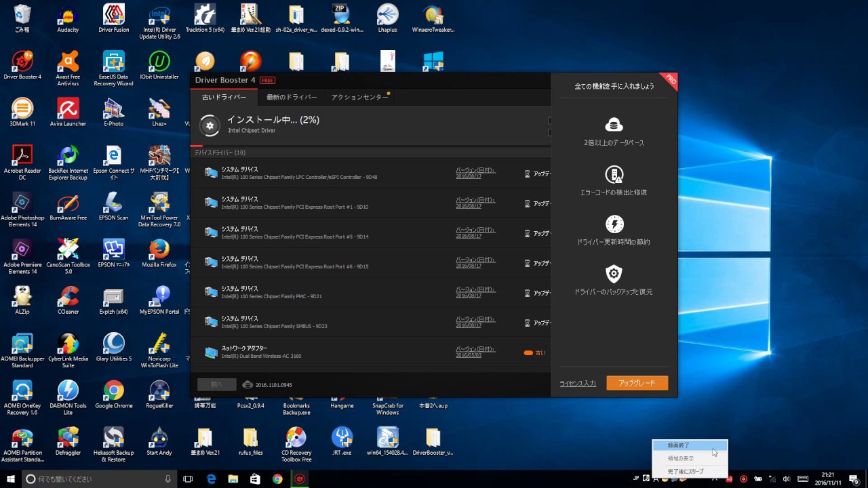Click the lightning bolt time-saving icon
This screenshot has height=488, width=868.
tap(614, 224)
